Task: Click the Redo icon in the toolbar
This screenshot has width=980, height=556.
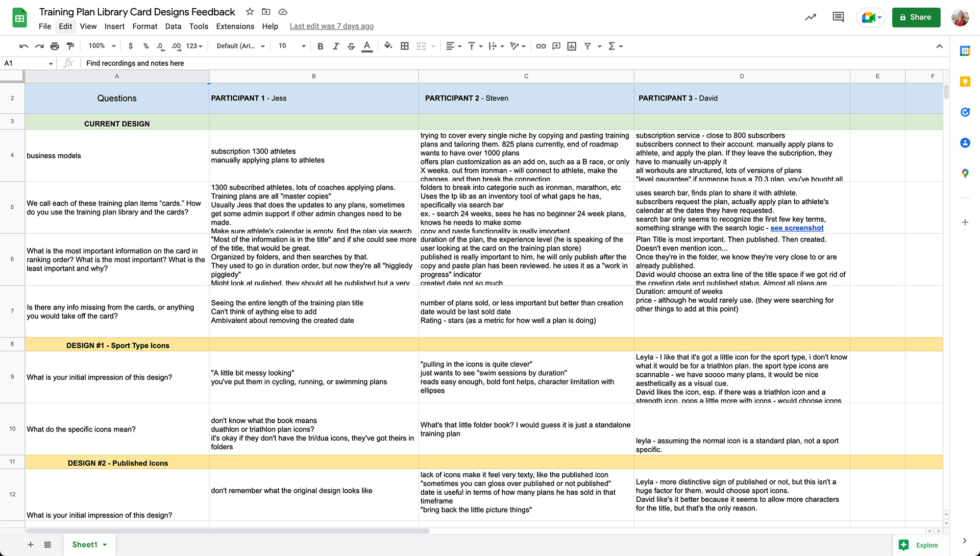Action: 39,46
